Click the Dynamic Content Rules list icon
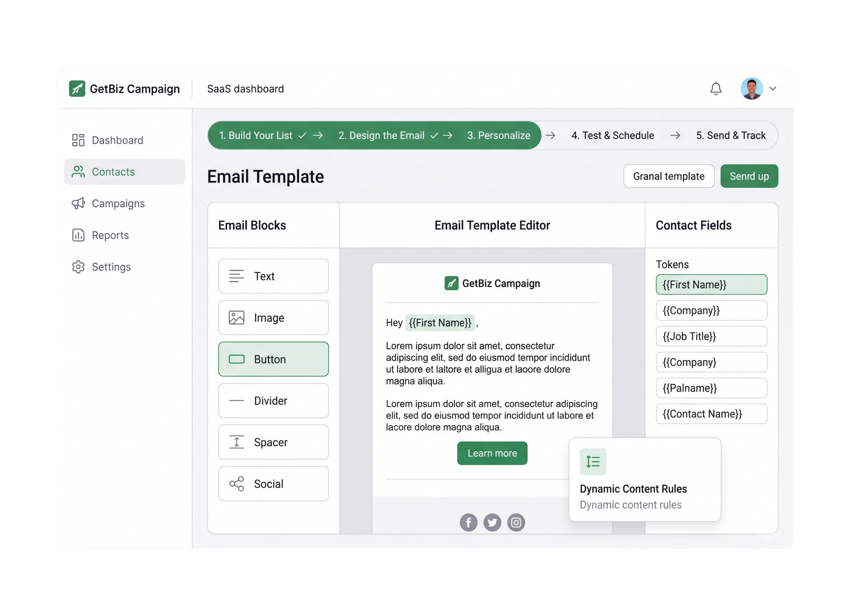 pos(593,461)
